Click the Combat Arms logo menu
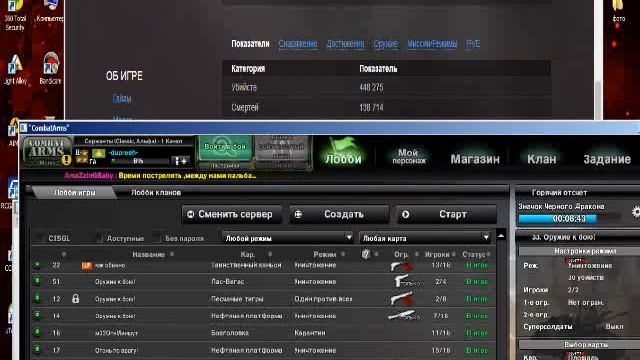640x360 pixels. coord(46,152)
